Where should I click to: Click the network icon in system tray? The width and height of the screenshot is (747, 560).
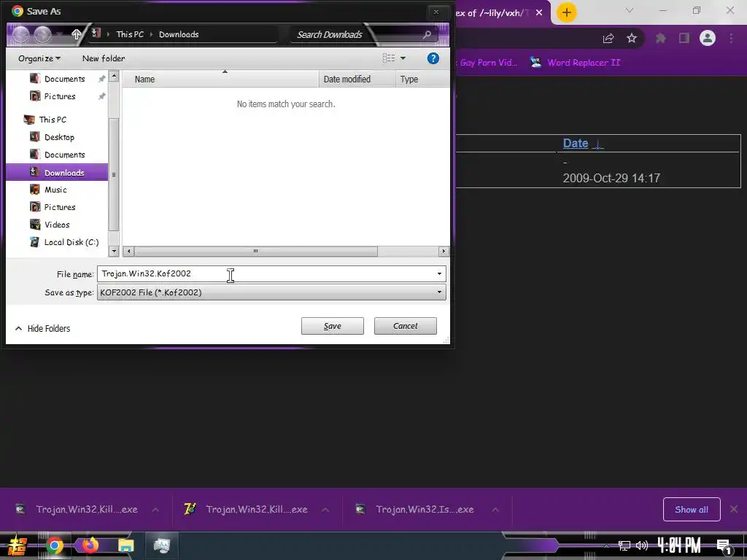pos(624,545)
